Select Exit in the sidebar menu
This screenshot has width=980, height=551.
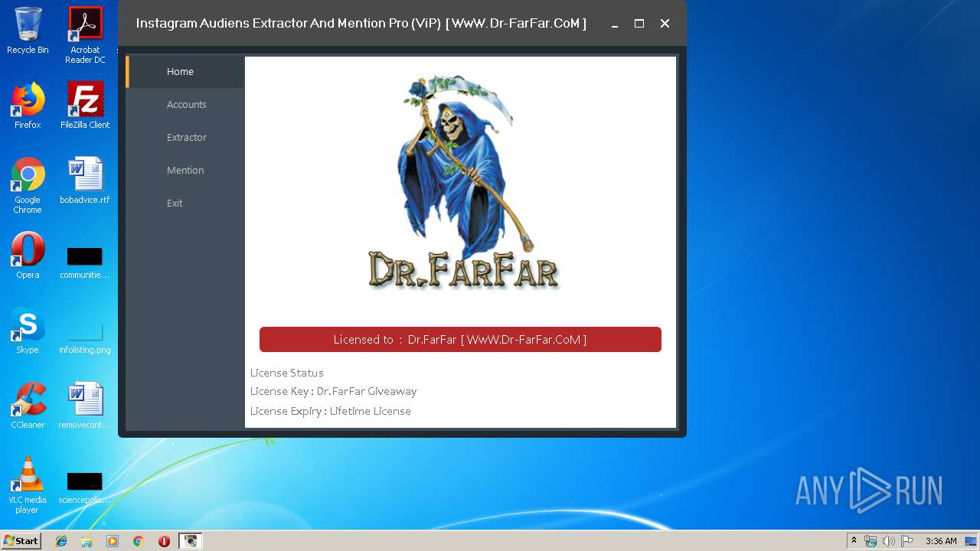click(185, 204)
